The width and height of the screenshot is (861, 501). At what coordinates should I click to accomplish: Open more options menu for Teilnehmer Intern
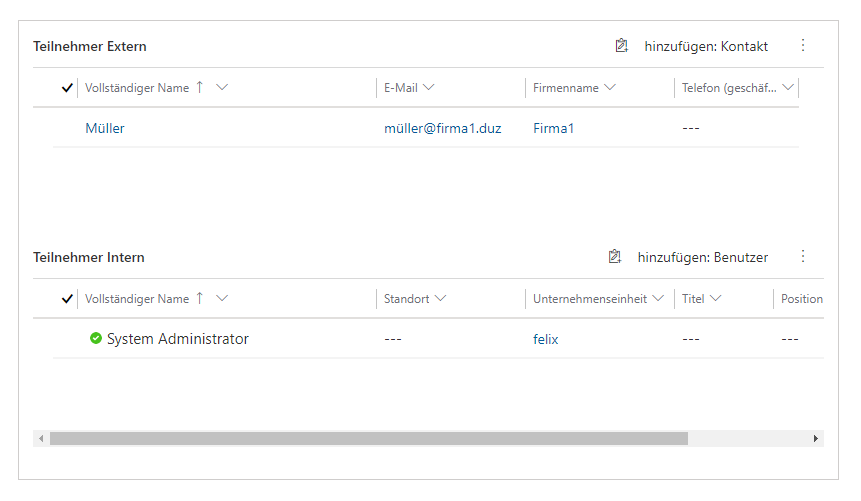802,257
